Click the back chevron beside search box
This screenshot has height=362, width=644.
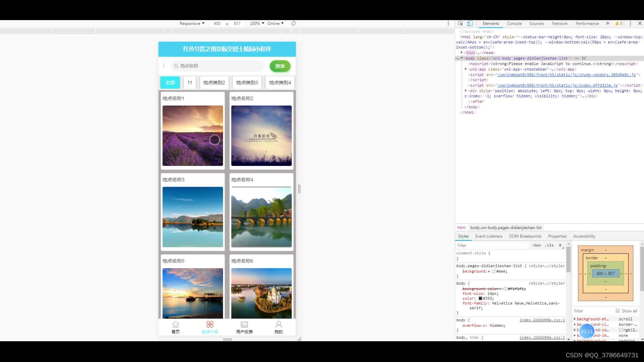click(164, 66)
